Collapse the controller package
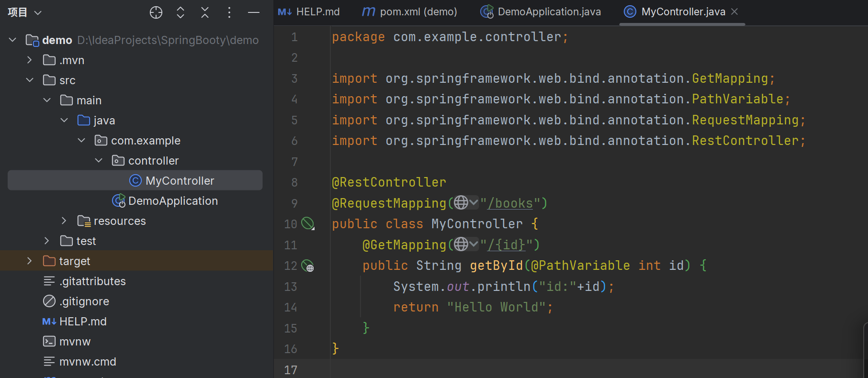The width and height of the screenshot is (868, 378). pyautogui.click(x=99, y=160)
